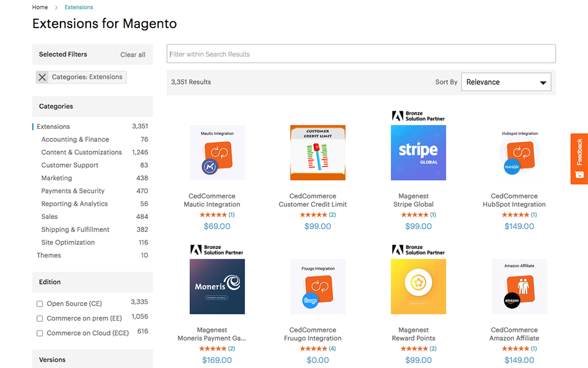Click the $69.00 price

click(x=217, y=226)
